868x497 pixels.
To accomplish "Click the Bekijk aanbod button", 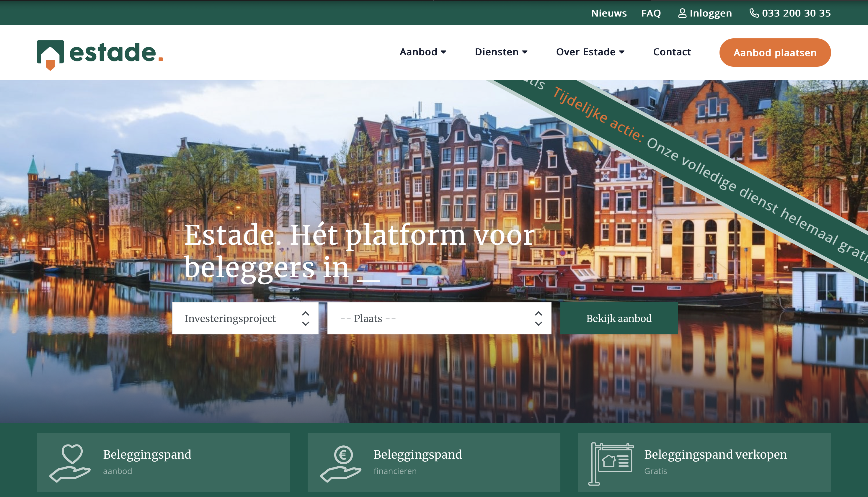I will (x=619, y=318).
